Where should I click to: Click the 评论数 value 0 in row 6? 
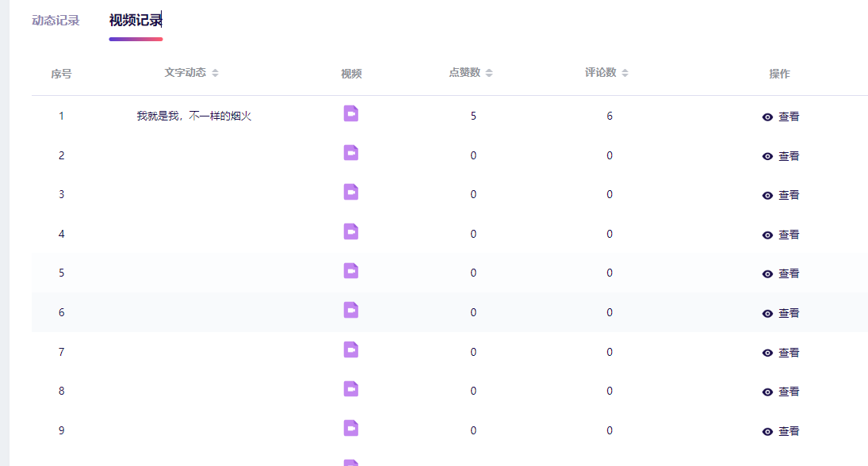[x=610, y=313]
